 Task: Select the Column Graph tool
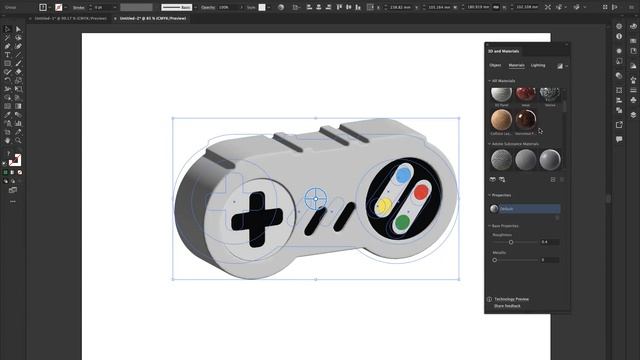[18, 123]
